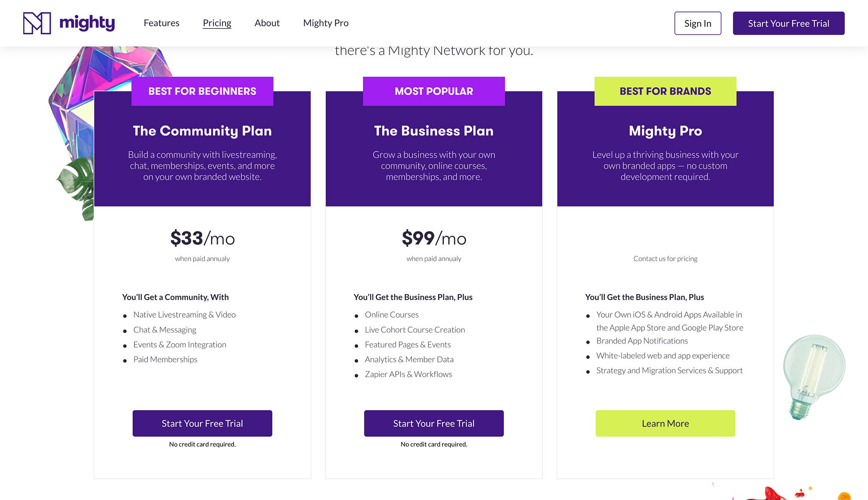Screen dimensions: 868x500
Task: Start a free trial of the Business Plan
Action: tap(434, 423)
